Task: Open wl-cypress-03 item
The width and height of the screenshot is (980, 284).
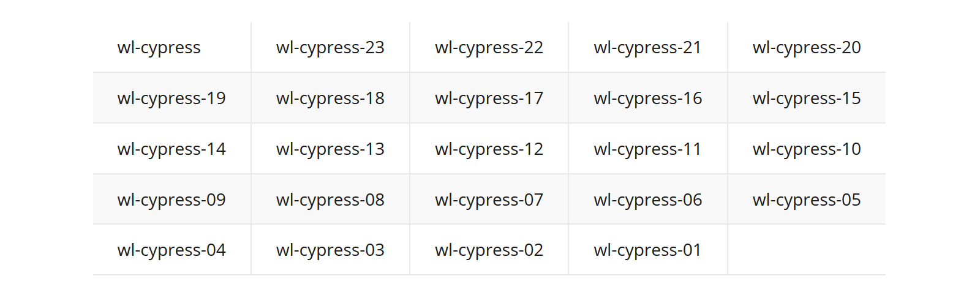Action: pyautogui.click(x=330, y=250)
